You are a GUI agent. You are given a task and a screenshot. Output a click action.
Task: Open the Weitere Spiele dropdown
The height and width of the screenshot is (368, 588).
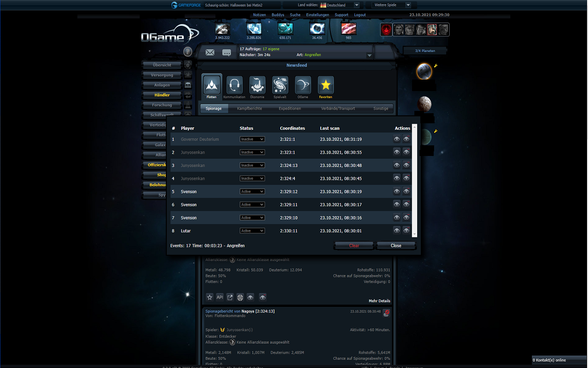[391, 5]
